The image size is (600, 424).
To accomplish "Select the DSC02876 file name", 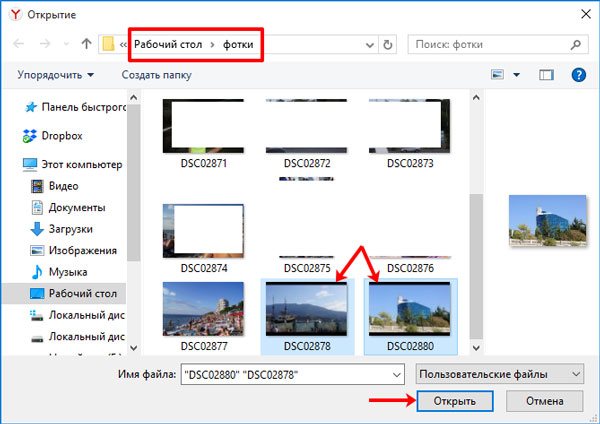I will (410, 268).
